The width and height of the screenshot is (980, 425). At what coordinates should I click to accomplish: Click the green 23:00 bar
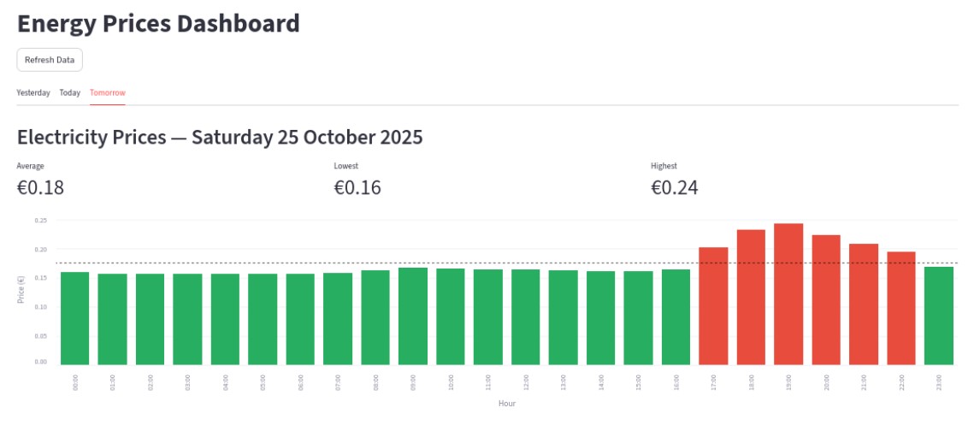pyautogui.click(x=939, y=316)
